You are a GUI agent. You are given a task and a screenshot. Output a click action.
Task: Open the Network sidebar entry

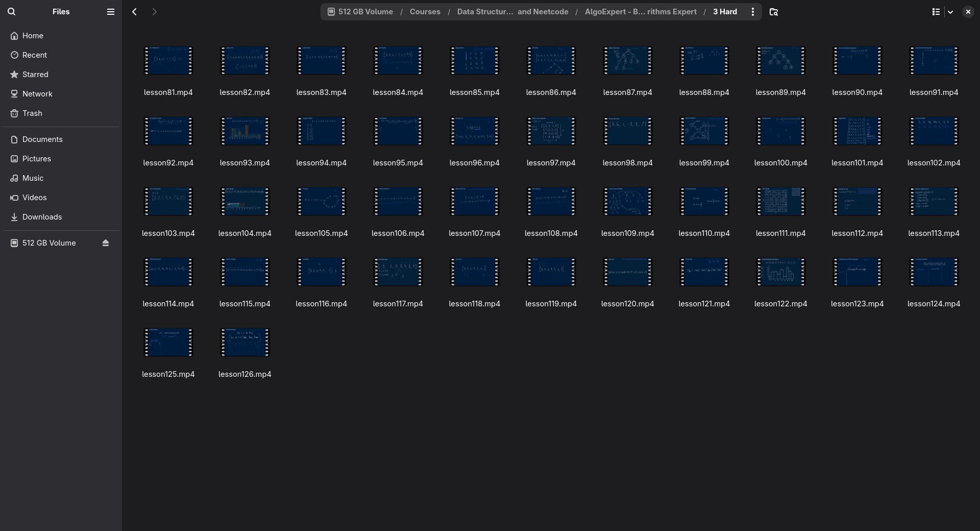pyautogui.click(x=37, y=94)
